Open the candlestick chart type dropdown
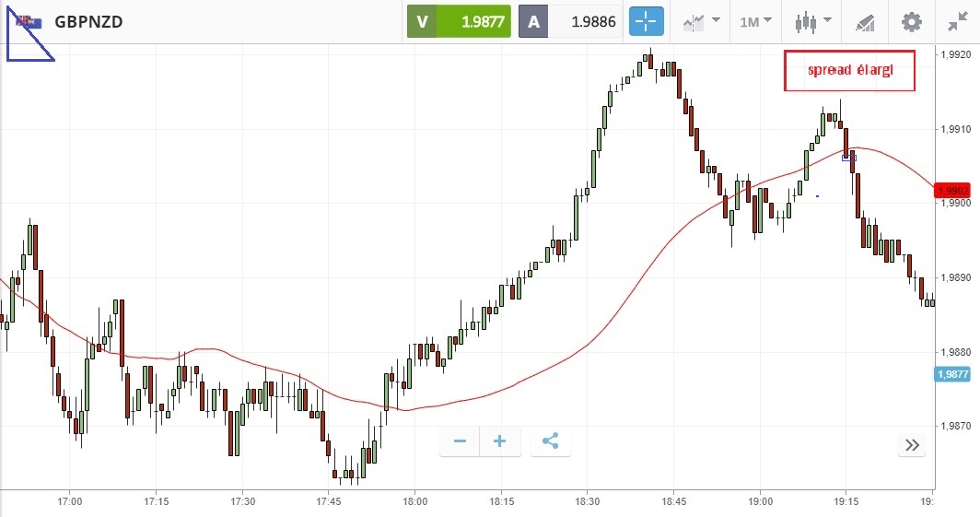Image resolution: width=980 pixels, height=517 pixels. click(813, 21)
